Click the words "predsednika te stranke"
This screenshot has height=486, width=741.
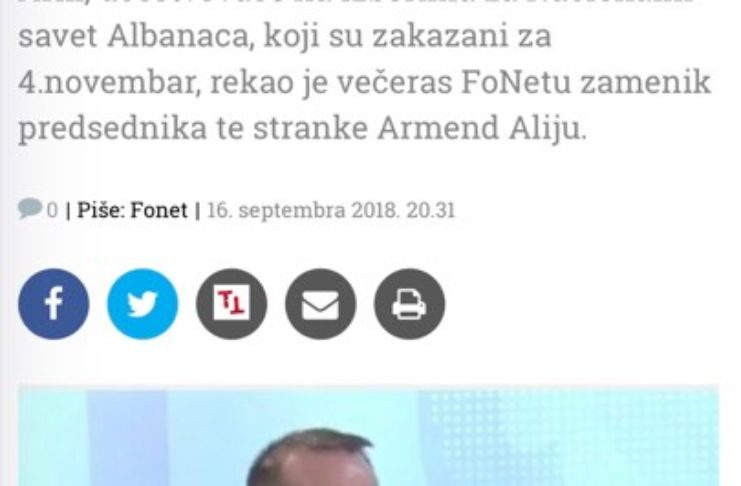[x=193, y=128]
